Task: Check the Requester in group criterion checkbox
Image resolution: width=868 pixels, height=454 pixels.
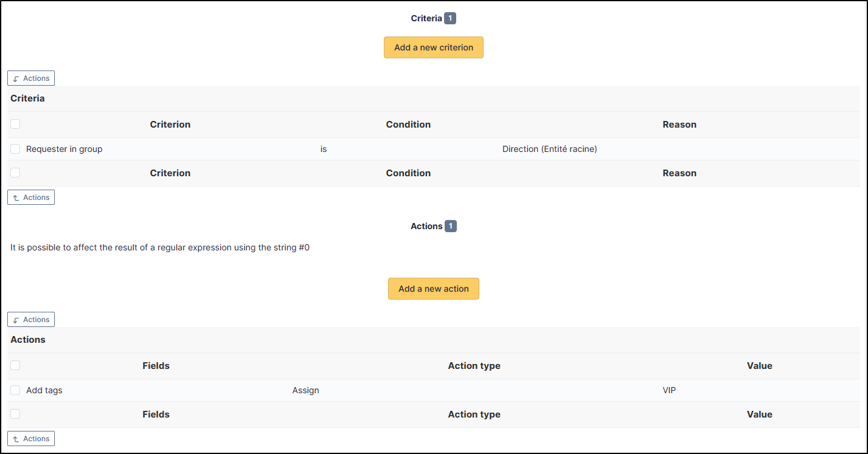Action: click(x=15, y=149)
